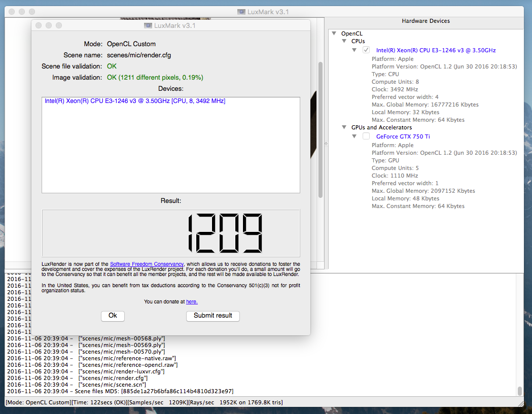Click 'Clock: 3492 MHz' row
This screenshot has height=414, width=532.
(395, 89)
